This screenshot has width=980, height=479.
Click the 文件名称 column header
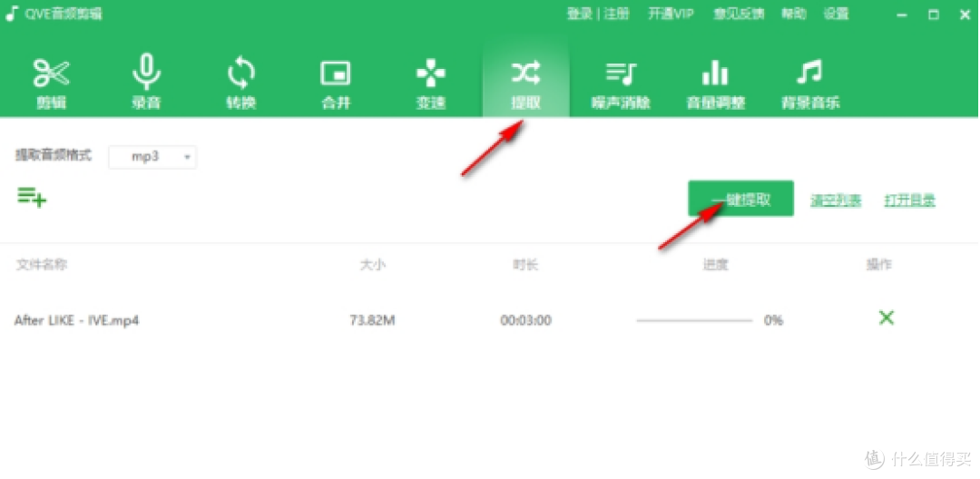(41, 265)
